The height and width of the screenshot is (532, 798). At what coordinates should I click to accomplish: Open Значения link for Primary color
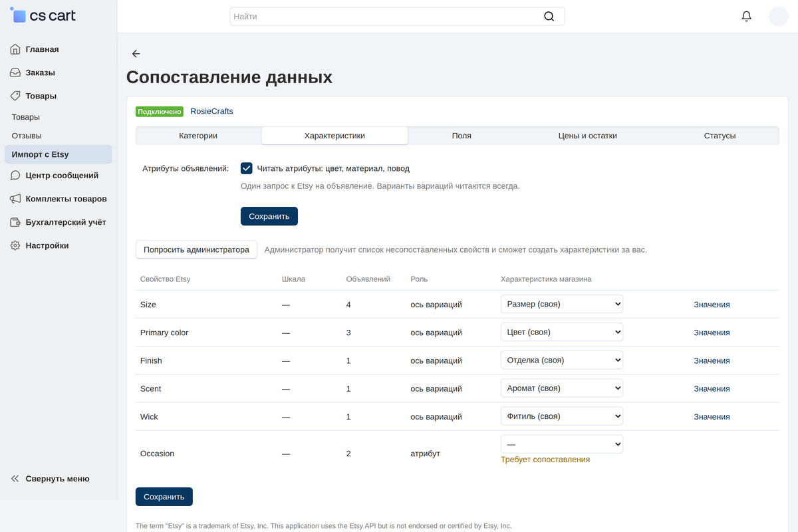712,332
